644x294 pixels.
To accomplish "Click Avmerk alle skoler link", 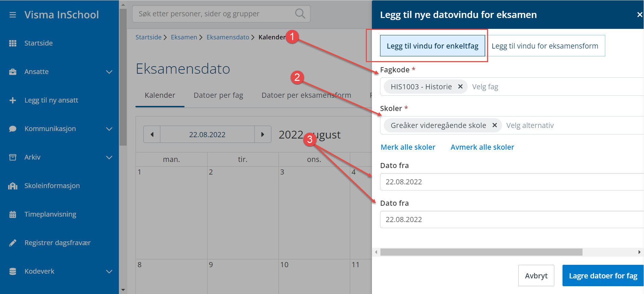I will pyautogui.click(x=482, y=147).
